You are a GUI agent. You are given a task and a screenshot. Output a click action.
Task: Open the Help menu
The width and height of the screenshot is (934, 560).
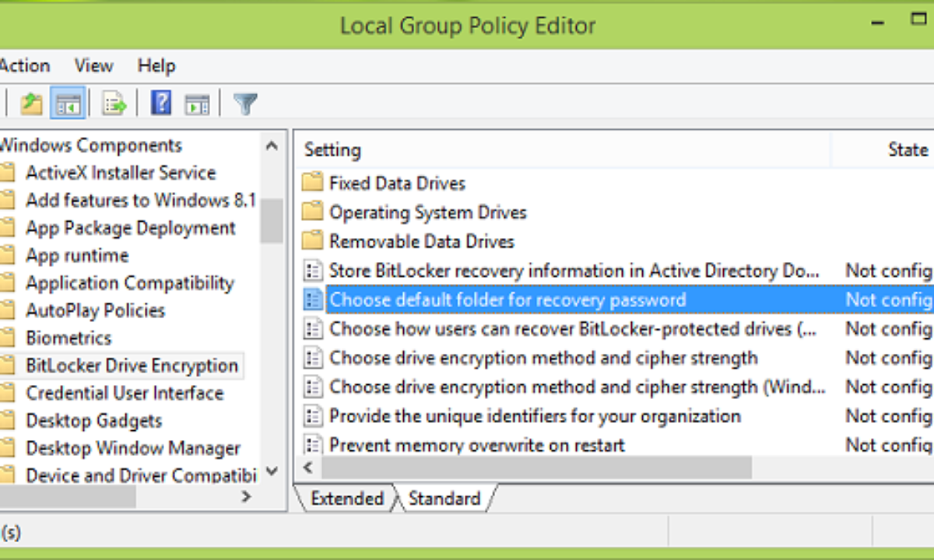(x=156, y=66)
